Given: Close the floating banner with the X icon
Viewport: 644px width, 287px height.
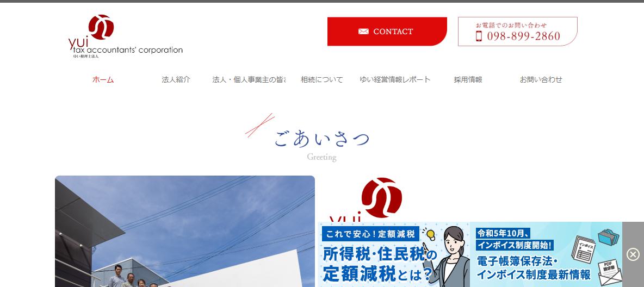Looking at the screenshot, I should point(633,254).
